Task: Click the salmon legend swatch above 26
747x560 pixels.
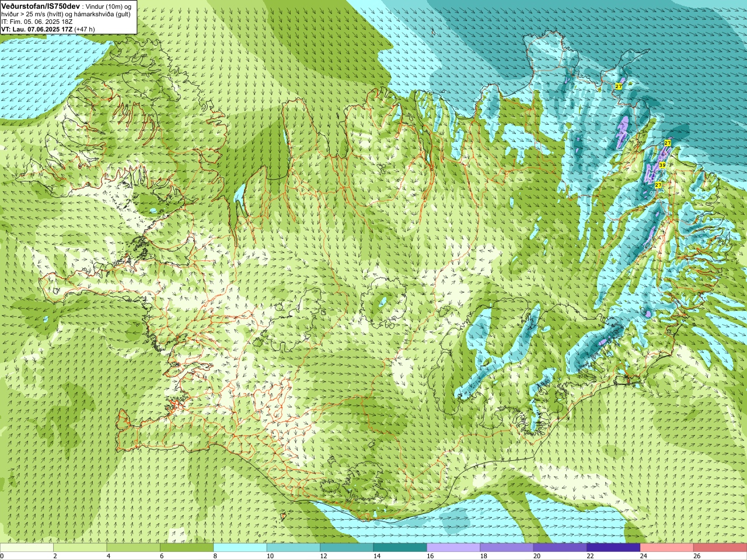Action: point(720,548)
